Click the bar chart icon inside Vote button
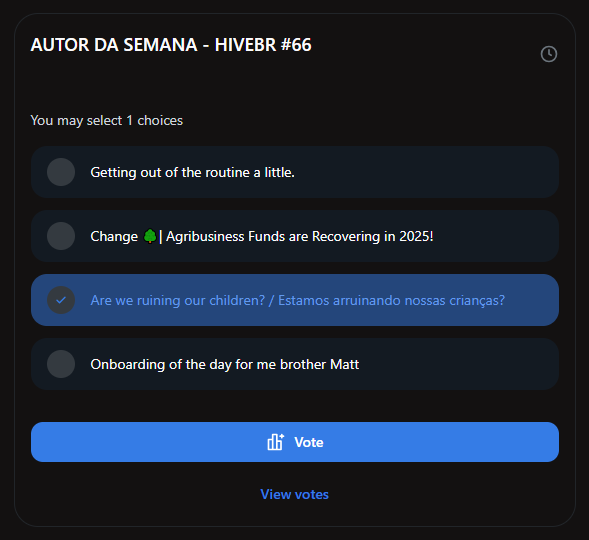This screenshot has width=589, height=540. 276,442
